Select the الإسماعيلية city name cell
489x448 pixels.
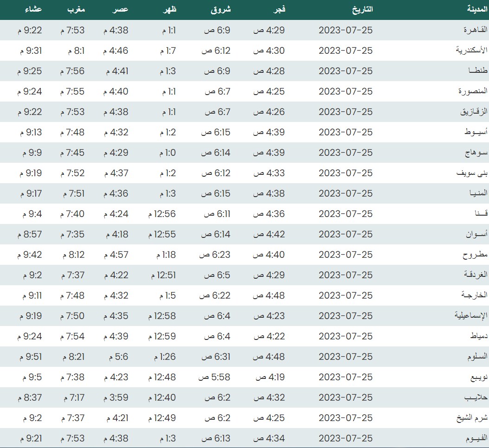(470, 316)
